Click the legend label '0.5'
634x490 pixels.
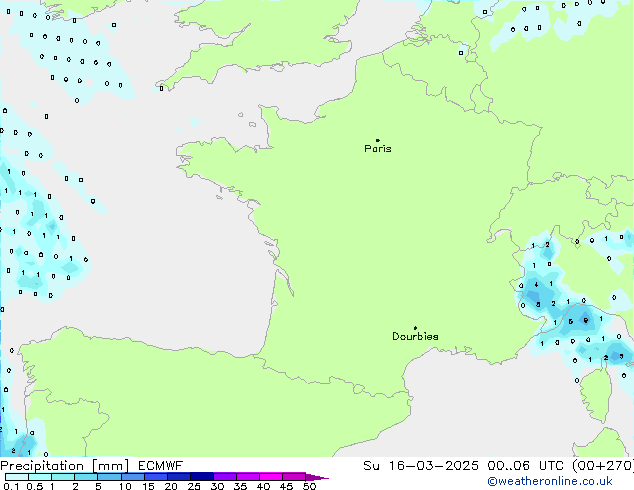pyautogui.click(x=34, y=486)
